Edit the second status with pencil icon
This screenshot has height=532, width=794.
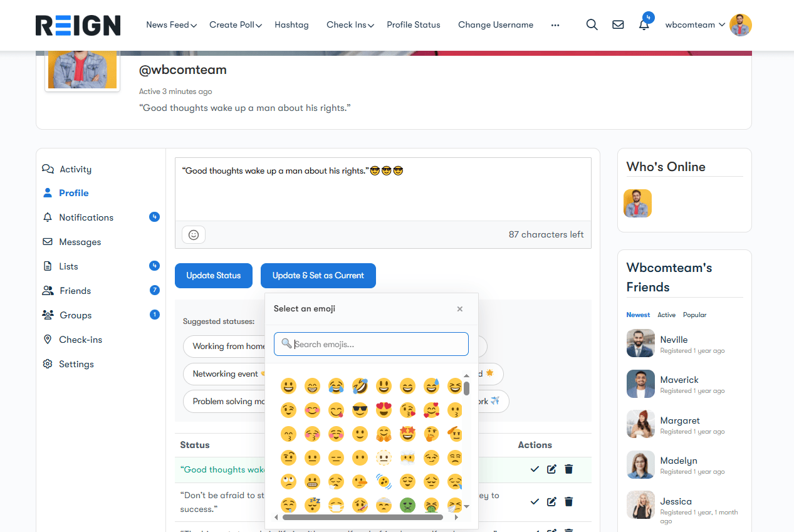coord(551,501)
